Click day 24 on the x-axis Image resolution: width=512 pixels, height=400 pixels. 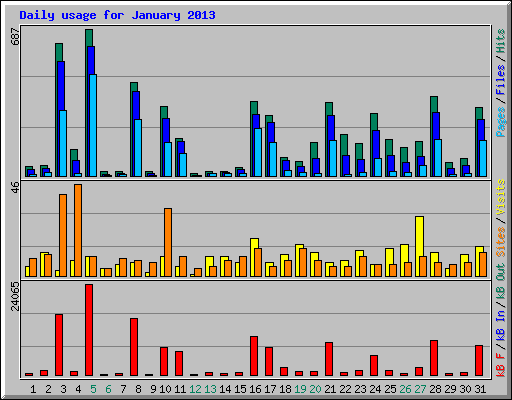pyautogui.click(x=375, y=389)
